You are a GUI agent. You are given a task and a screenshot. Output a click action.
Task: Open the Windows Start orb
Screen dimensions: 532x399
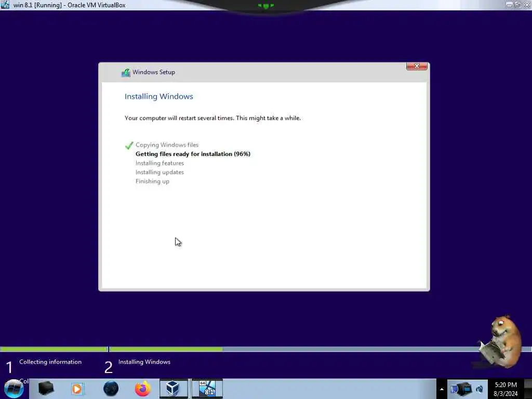click(x=14, y=389)
